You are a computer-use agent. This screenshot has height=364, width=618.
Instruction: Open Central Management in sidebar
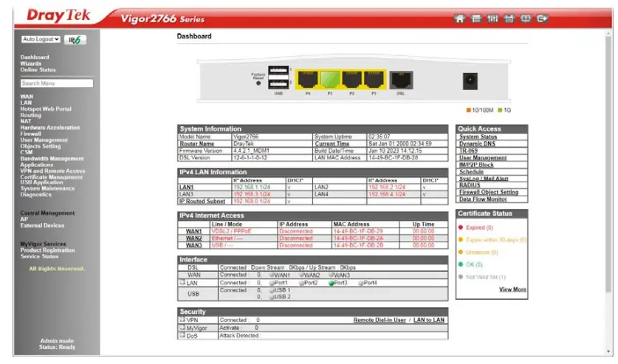click(47, 213)
